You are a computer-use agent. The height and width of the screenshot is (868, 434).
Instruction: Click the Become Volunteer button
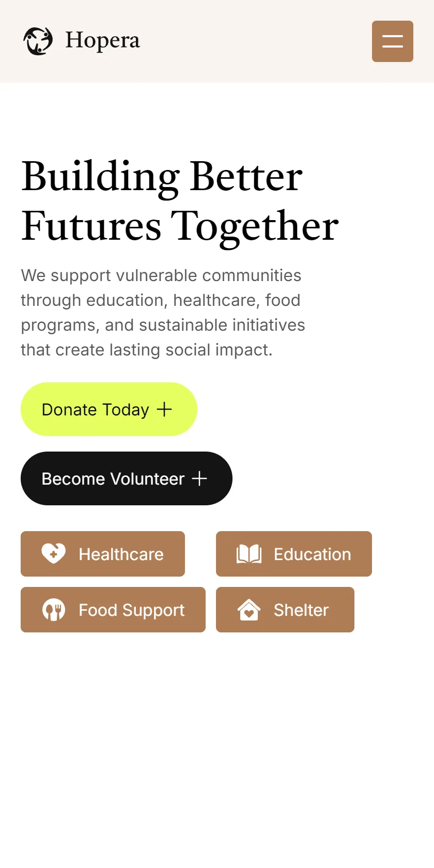coord(127,478)
